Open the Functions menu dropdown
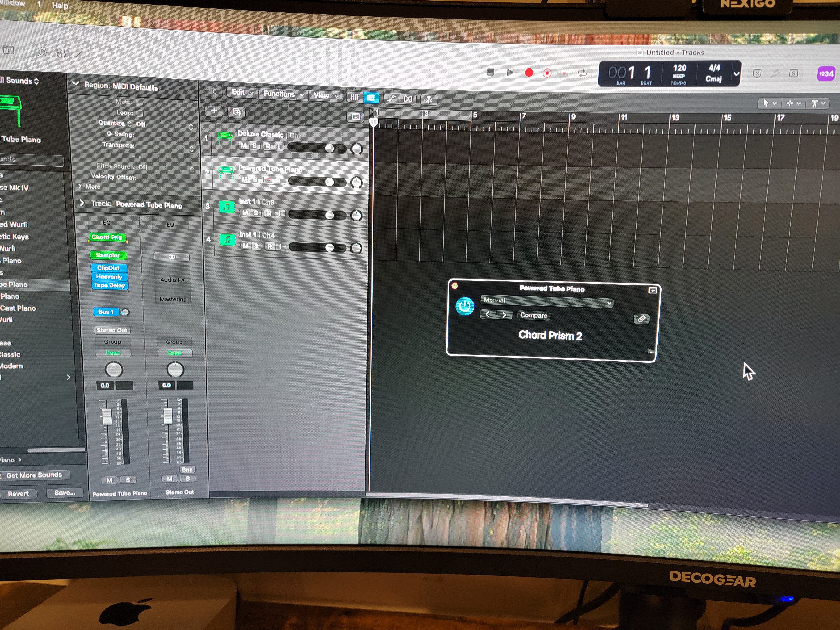The height and width of the screenshot is (630, 840). pos(283,94)
